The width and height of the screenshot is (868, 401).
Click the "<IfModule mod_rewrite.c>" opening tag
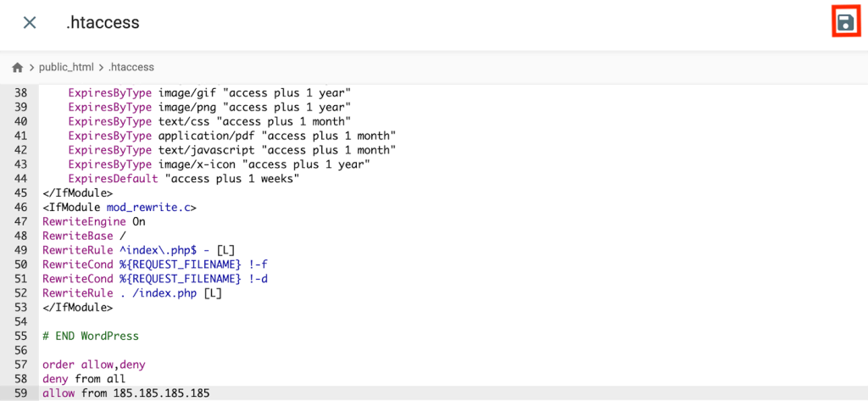(x=119, y=207)
